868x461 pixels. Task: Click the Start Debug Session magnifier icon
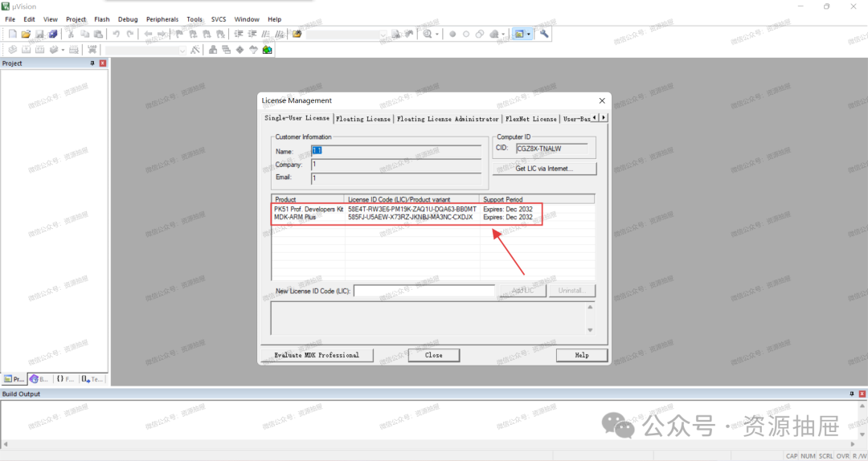(x=428, y=34)
